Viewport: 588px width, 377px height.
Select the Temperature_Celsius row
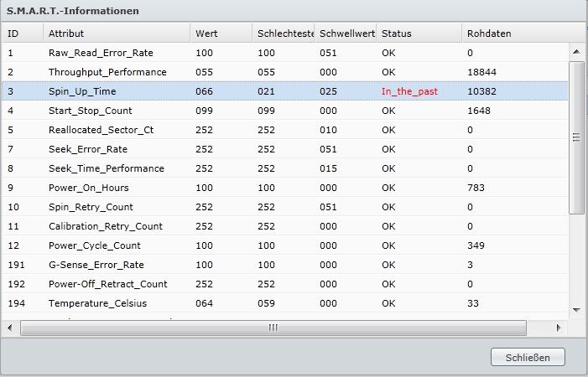tap(284, 303)
